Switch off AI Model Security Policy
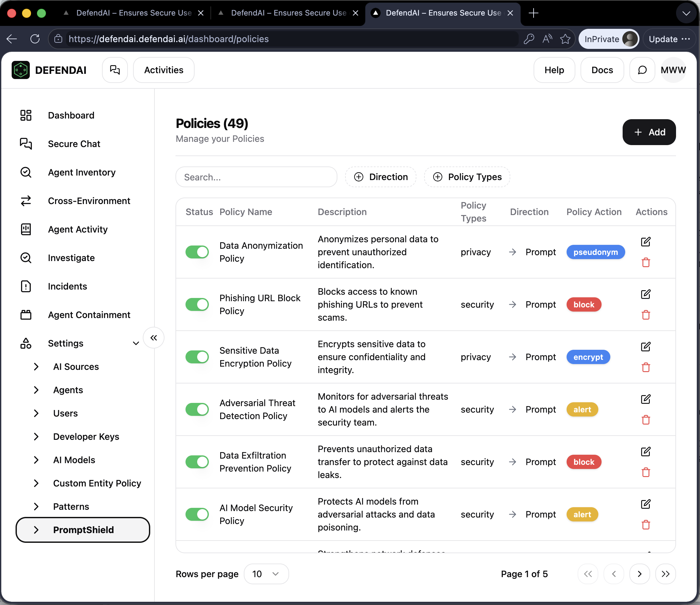700x605 pixels. click(197, 514)
